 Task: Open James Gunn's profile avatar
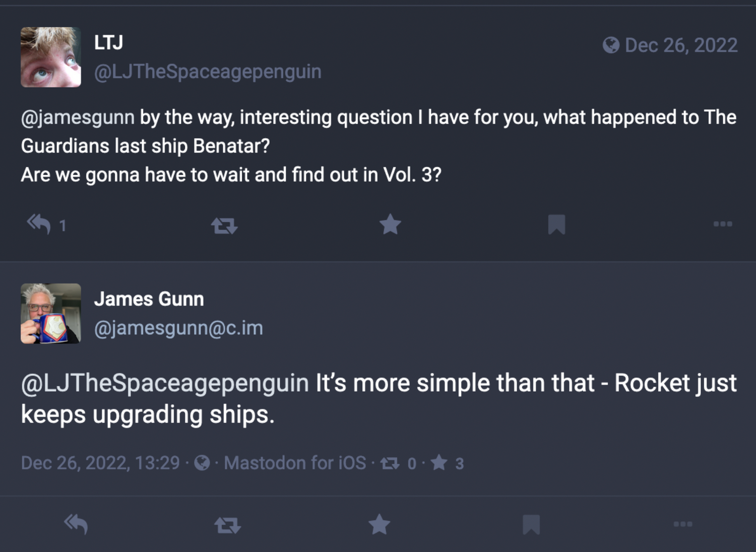(x=50, y=313)
